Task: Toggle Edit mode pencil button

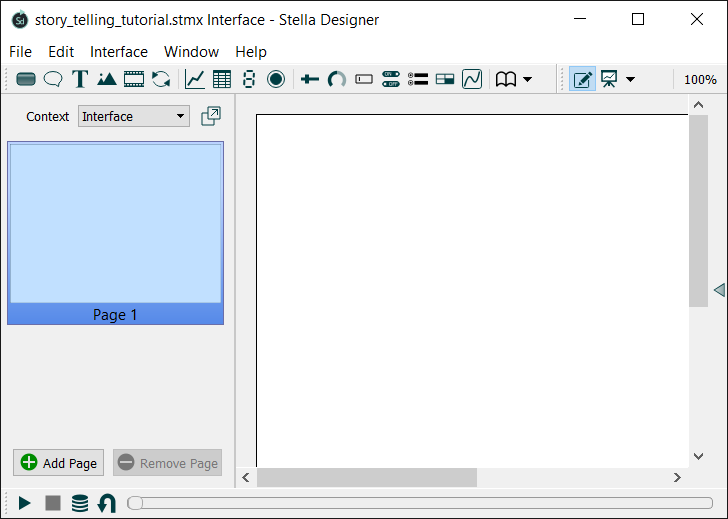Action: pos(582,79)
